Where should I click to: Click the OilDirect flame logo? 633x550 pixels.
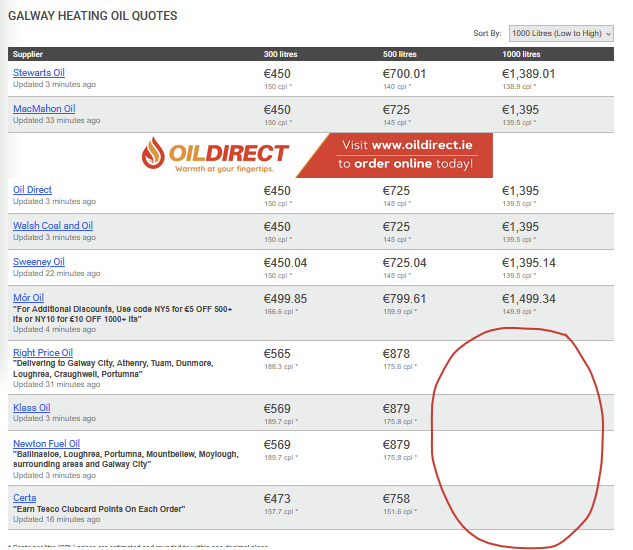pyautogui.click(x=153, y=153)
